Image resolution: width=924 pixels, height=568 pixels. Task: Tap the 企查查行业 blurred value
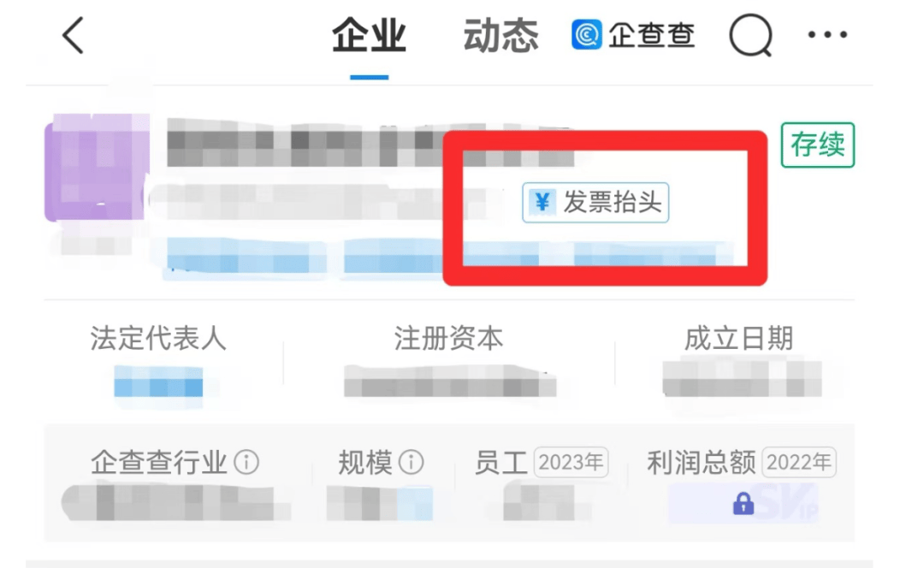pyautogui.click(x=176, y=503)
